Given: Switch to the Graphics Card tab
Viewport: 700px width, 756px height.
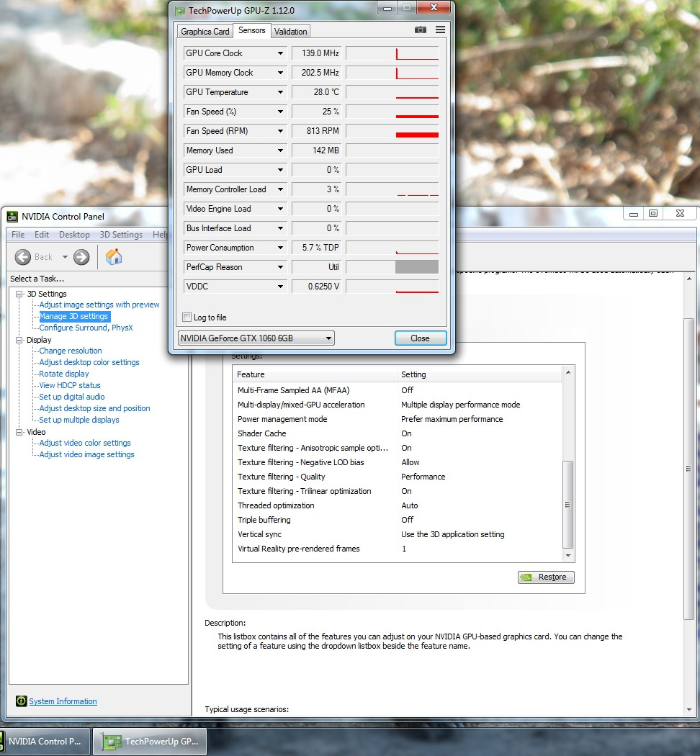Looking at the screenshot, I should pyautogui.click(x=205, y=32).
